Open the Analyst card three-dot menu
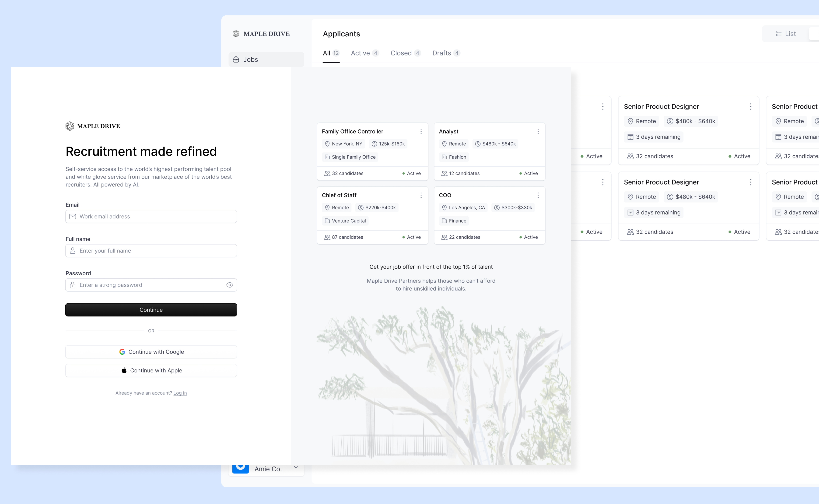 pos(538,132)
